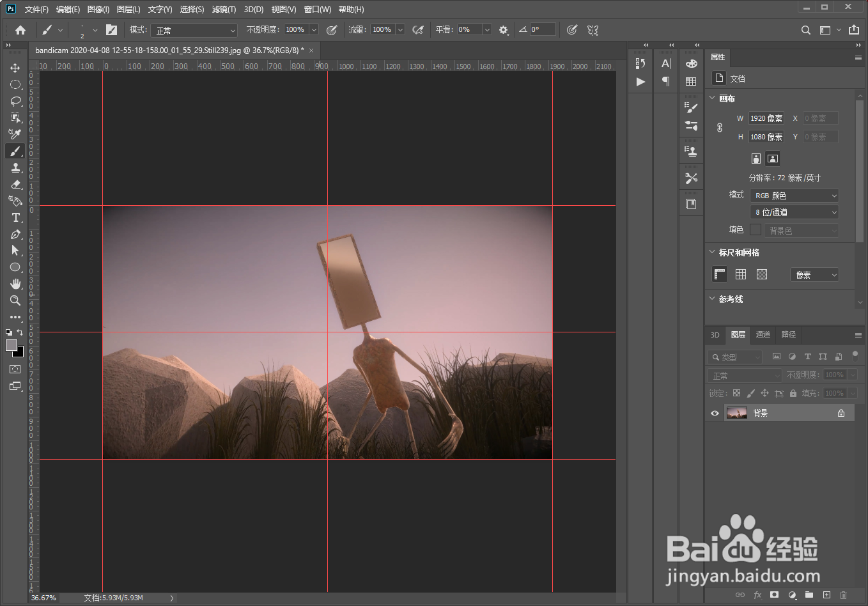This screenshot has width=868, height=606.
Task: Select the Horizontal Type tool
Action: click(x=15, y=217)
